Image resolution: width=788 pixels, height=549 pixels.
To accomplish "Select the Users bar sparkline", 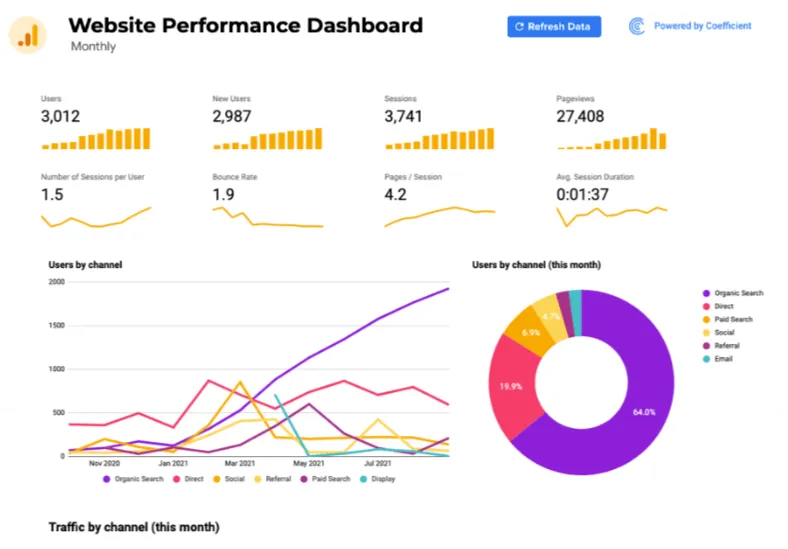I will 96,139.
